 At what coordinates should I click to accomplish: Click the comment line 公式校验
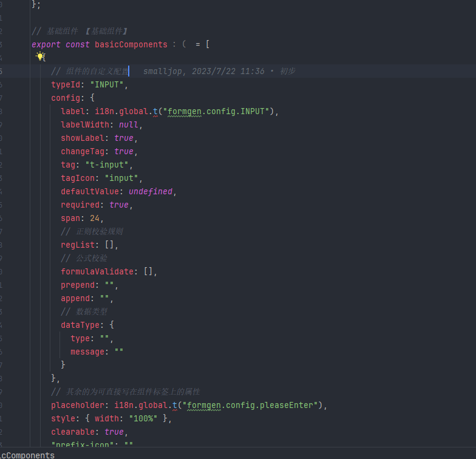(x=84, y=258)
